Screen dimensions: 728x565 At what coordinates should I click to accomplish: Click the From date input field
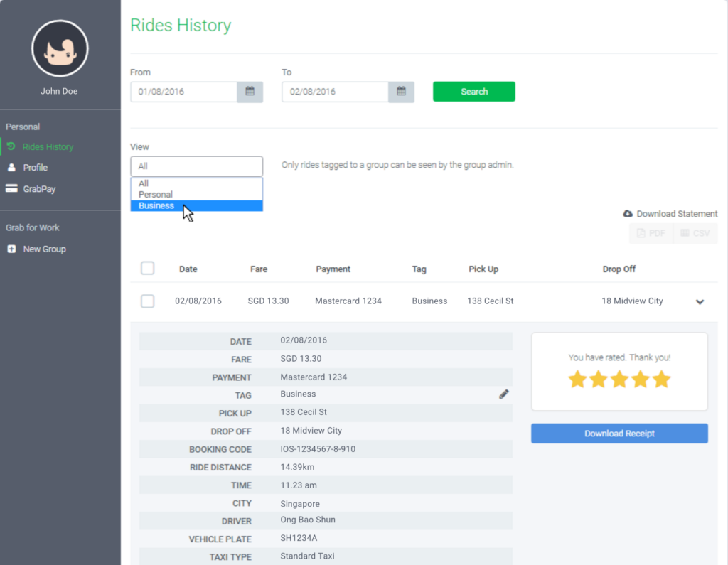[x=183, y=92]
